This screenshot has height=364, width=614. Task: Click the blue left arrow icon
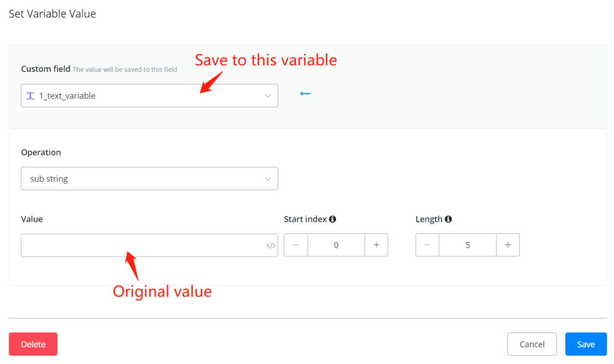coord(305,94)
